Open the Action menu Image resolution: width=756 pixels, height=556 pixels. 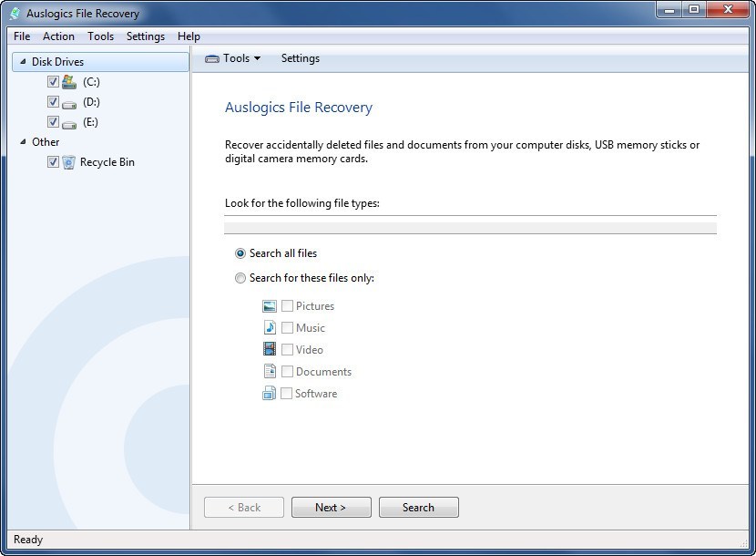pos(58,36)
